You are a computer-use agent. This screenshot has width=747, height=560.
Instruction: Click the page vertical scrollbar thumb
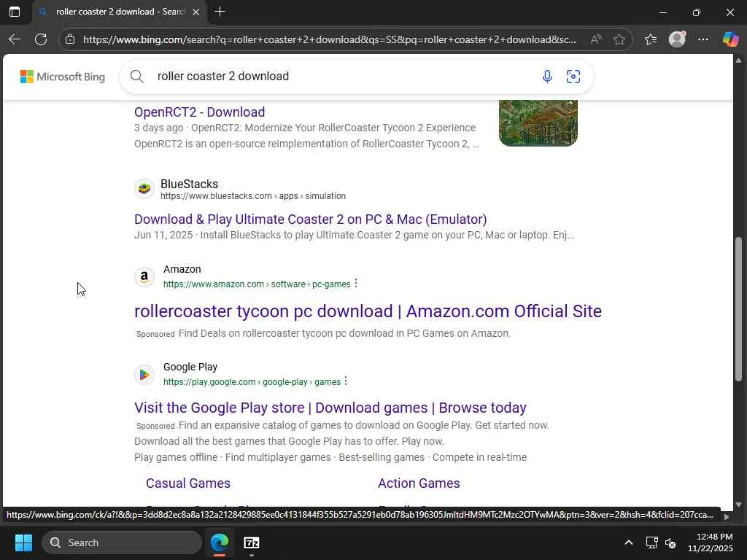pos(738,308)
